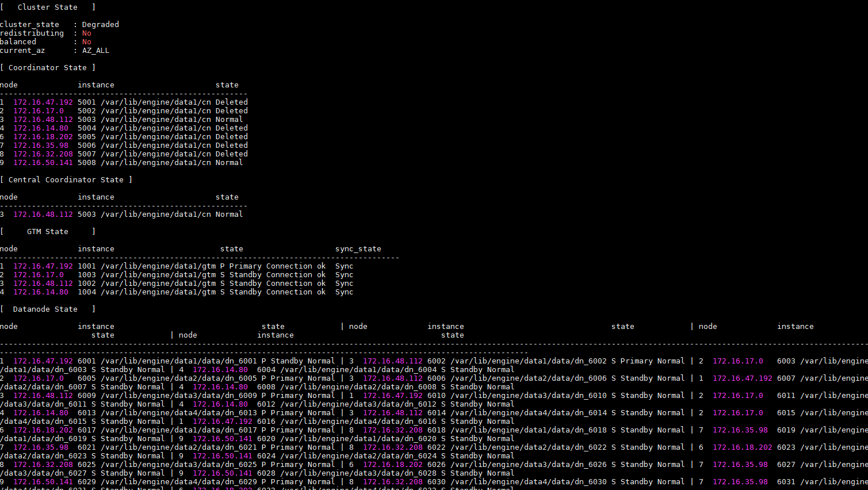Click datanode instance number 6031
This screenshot has height=490, width=868.
(x=786, y=482)
